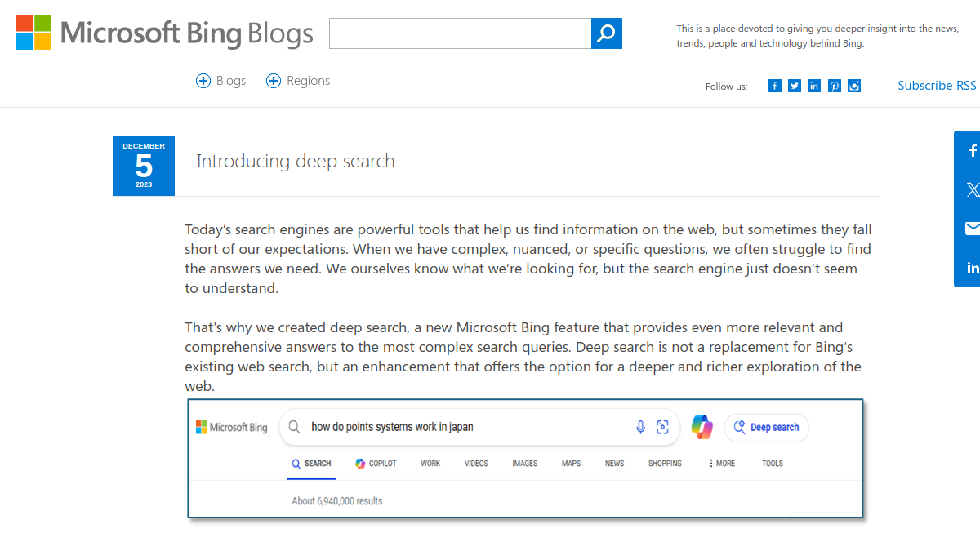Open the Instagram follow icon
Image resolution: width=980 pixels, height=551 pixels.
tap(854, 86)
